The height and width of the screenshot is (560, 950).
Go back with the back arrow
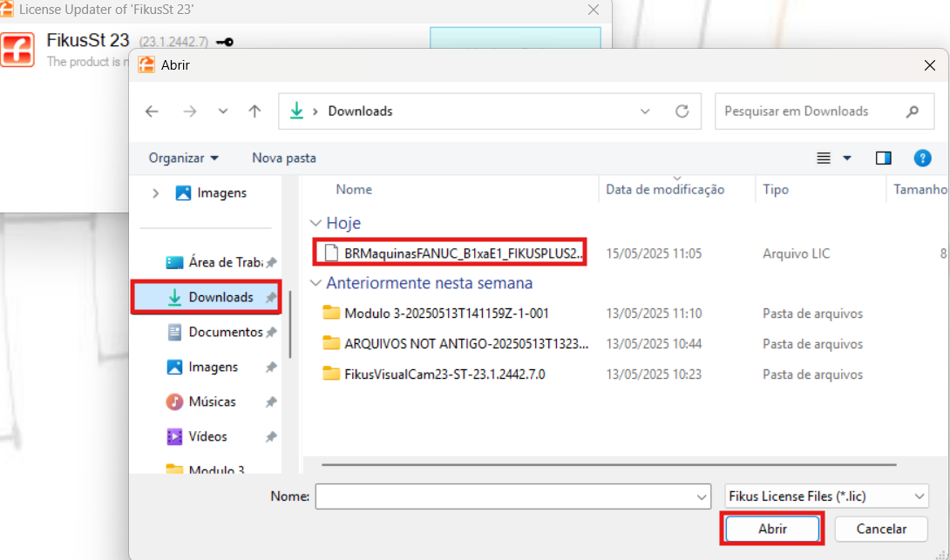[x=152, y=111]
